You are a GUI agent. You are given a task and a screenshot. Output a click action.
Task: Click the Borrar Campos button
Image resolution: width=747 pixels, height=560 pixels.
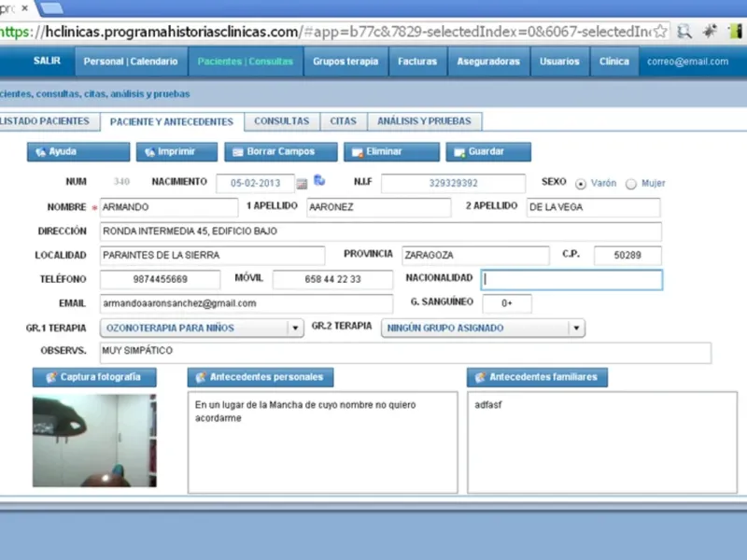[281, 152]
